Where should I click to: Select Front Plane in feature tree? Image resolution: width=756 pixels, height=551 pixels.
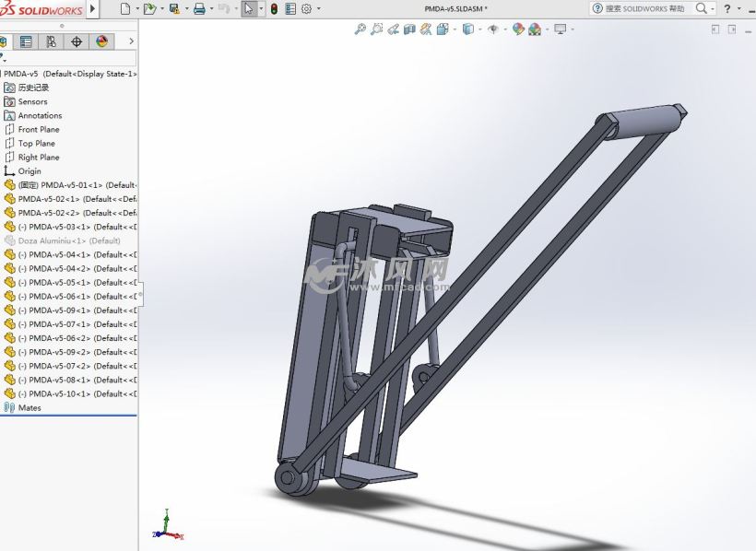click(39, 129)
